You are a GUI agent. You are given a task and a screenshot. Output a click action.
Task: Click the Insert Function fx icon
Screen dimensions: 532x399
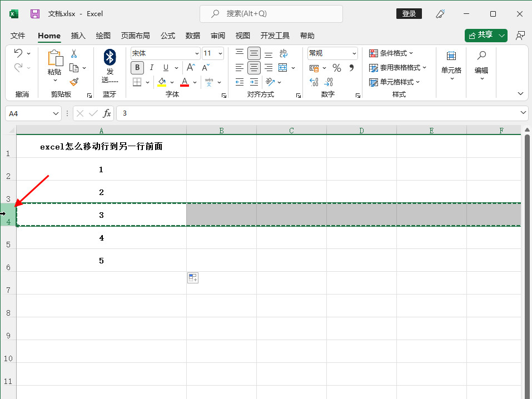click(107, 113)
